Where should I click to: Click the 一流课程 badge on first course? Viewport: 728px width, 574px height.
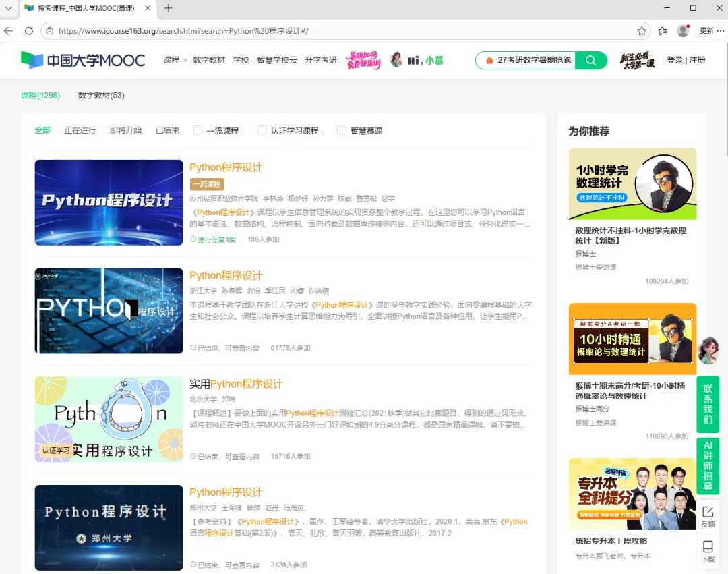point(207,184)
